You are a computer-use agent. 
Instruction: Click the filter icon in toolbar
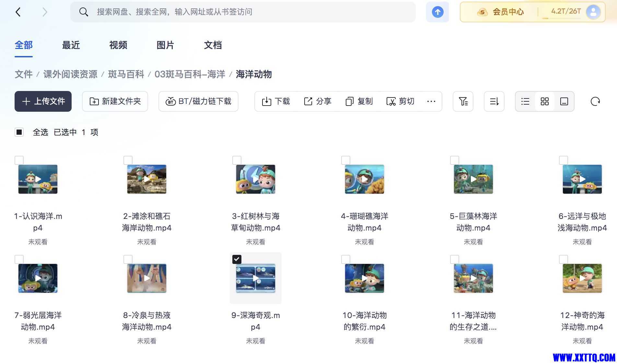coord(463,101)
